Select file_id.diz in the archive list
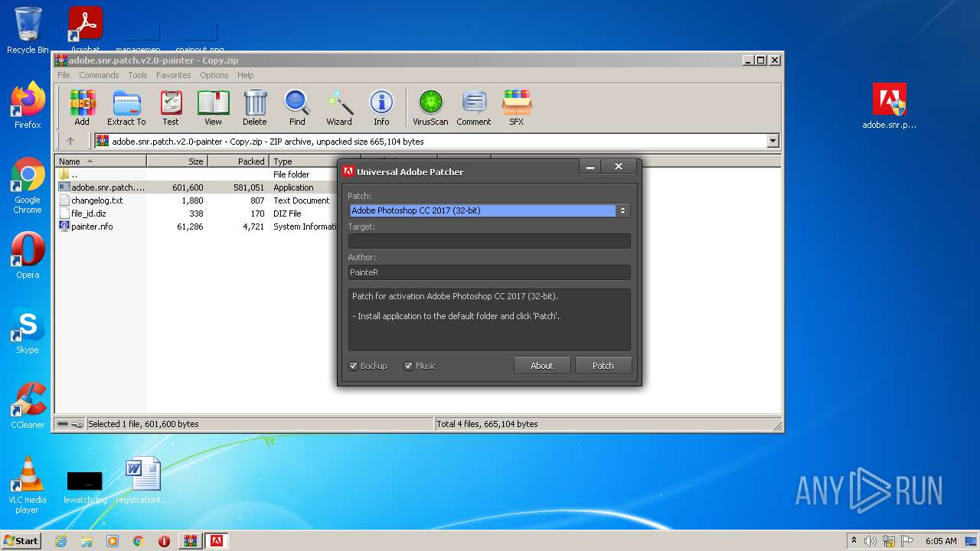The height and width of the screenshot is (551, 980). 196,214
